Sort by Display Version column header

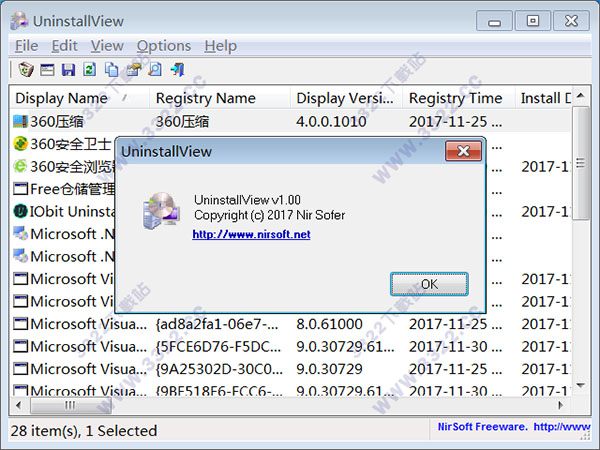(x=346, y=98)
